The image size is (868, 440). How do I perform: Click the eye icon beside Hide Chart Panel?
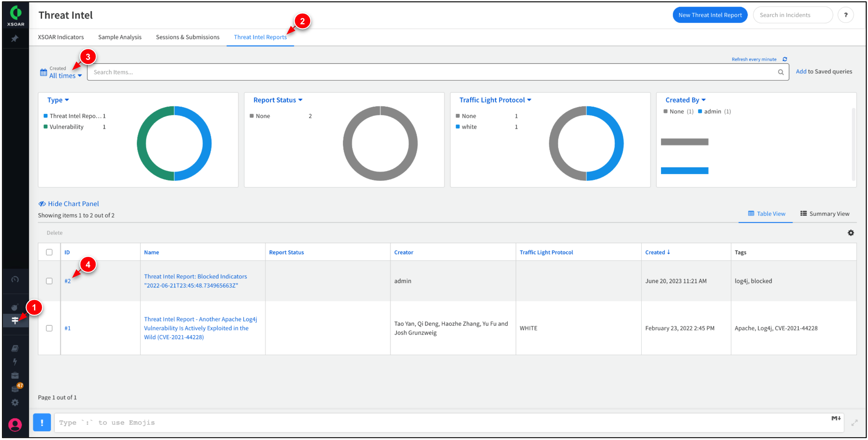(42, 204)
